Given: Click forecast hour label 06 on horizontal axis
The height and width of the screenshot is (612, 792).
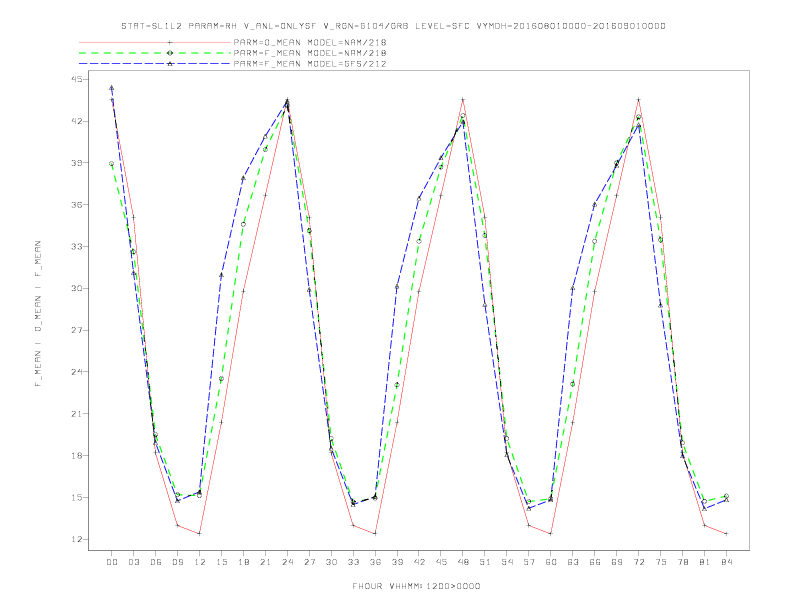Looking at the screenshot, I should click(156, 562).
